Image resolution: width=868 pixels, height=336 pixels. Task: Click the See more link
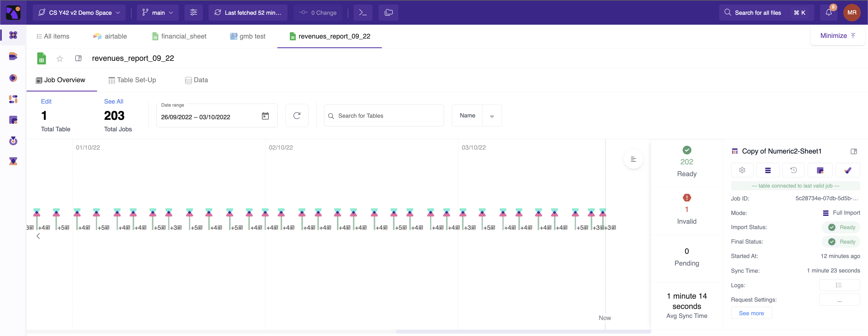751,313
